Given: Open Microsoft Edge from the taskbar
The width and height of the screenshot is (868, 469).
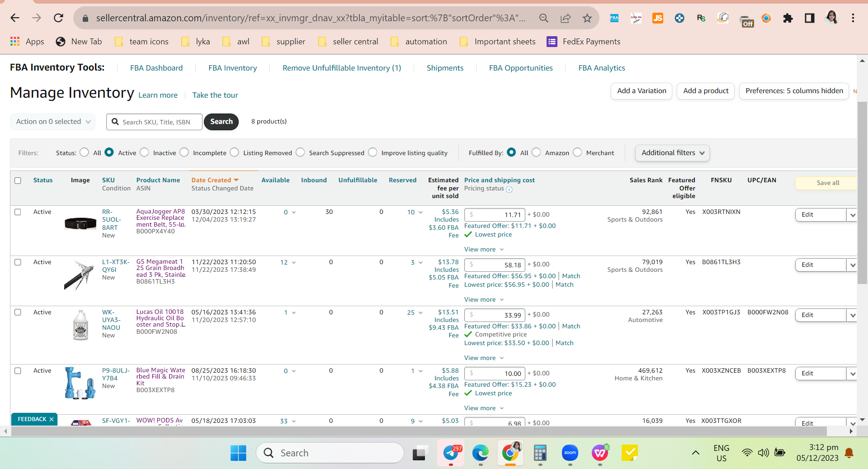Looking at the screenshot, I should tap(481, 453).
